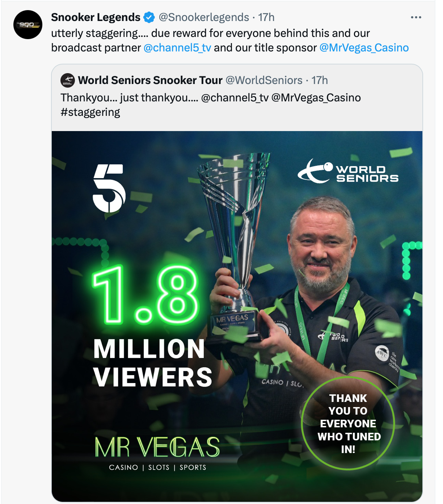Visit the blue @channel5_tv mention link
443x504 pixels.
click(x=177, y=48)
